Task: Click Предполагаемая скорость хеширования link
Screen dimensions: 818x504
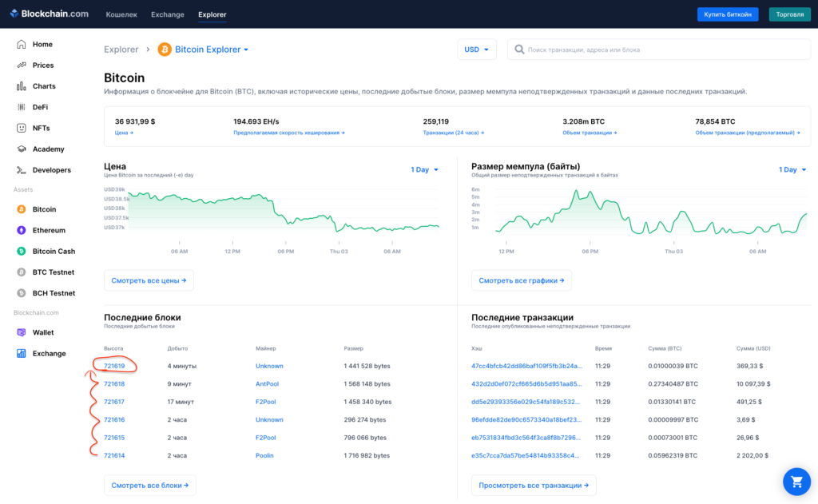Action: coord(289,133)
